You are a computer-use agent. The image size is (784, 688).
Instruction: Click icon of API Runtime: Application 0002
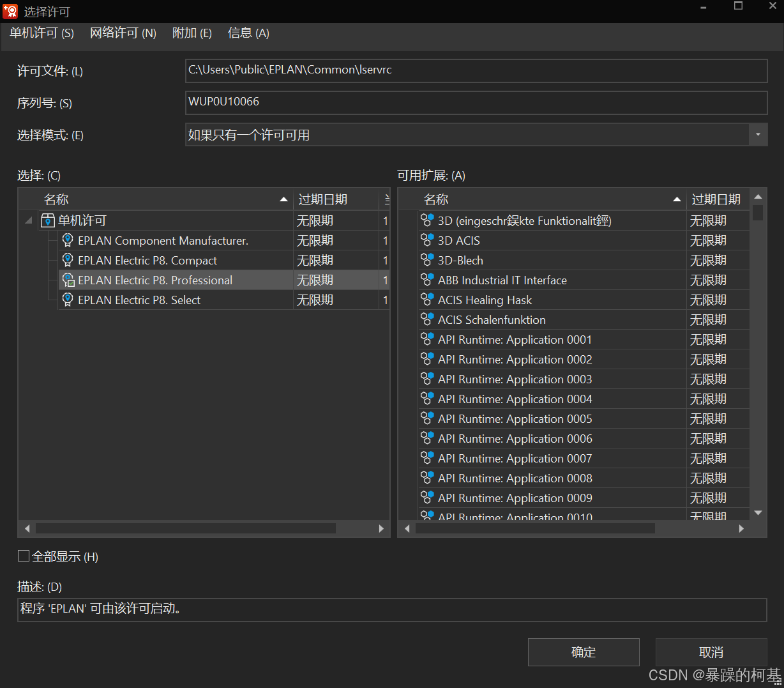tap(427, 359)
